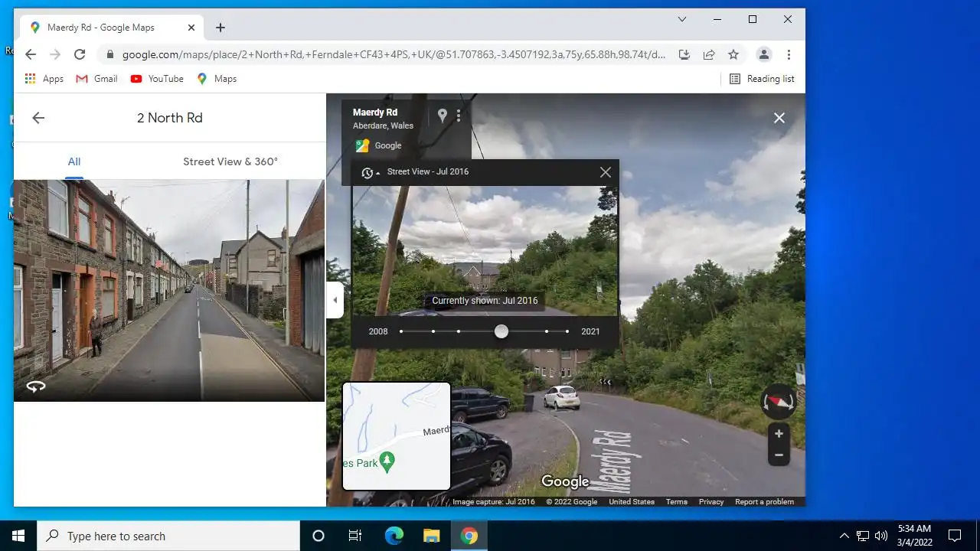The height and width of the screenshot is (551, 980).
Task: Go back from 2 North Rd panel
Action: tap(38, 118)
